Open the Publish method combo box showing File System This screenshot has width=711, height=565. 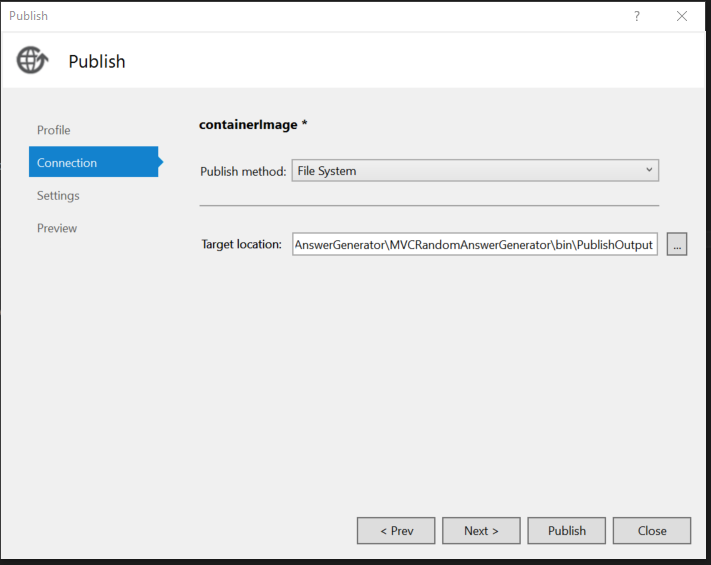pos(465,171)
